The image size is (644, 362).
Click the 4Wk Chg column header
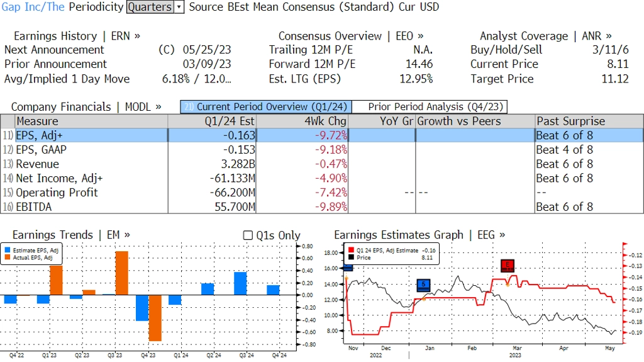coord(302,122)
